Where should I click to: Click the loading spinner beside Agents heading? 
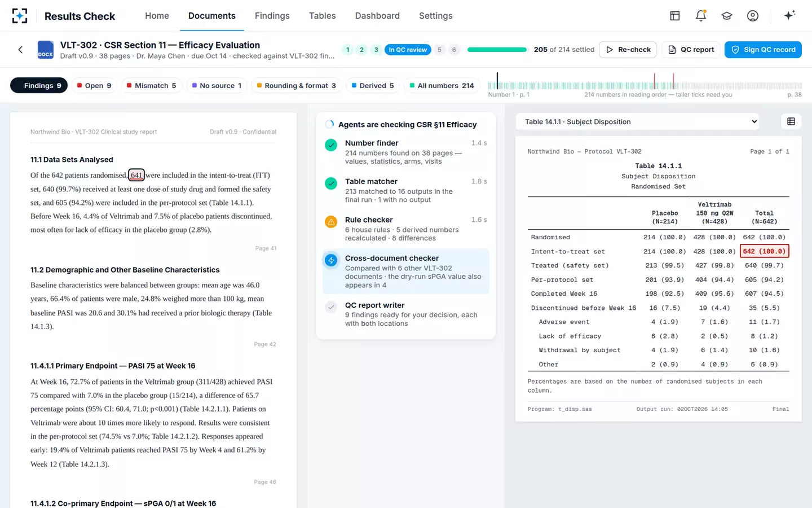pos(329,124)
